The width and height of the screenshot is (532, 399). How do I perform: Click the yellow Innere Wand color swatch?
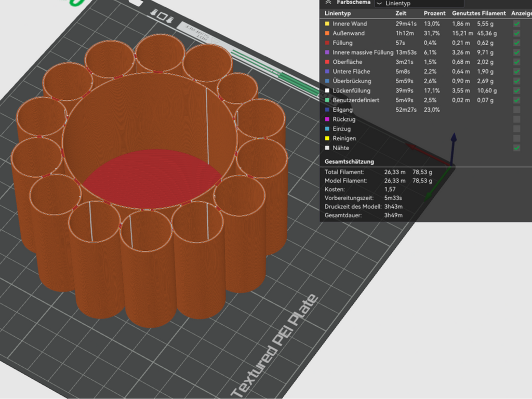pos(327,24)
